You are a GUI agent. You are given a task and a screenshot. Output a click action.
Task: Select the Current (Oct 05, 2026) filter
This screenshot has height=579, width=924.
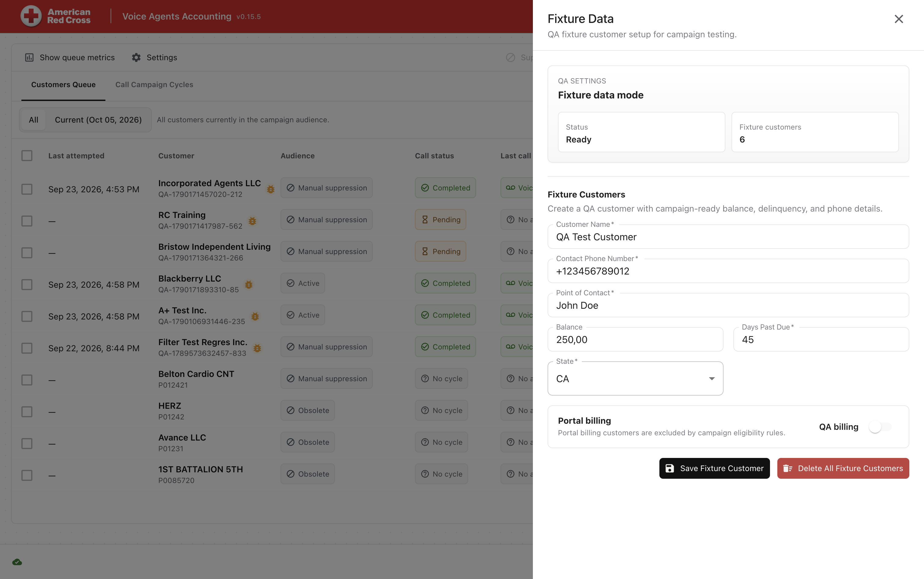click(98, 120)
